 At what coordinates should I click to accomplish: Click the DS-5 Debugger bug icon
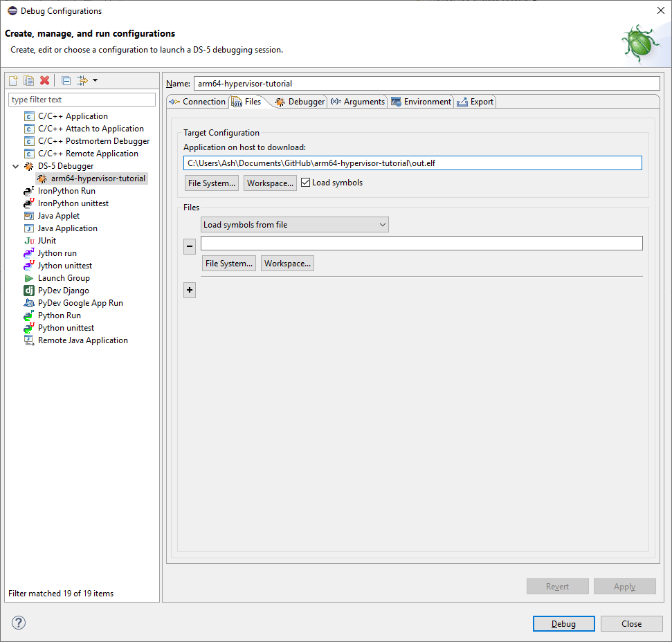tap(28, 166)
